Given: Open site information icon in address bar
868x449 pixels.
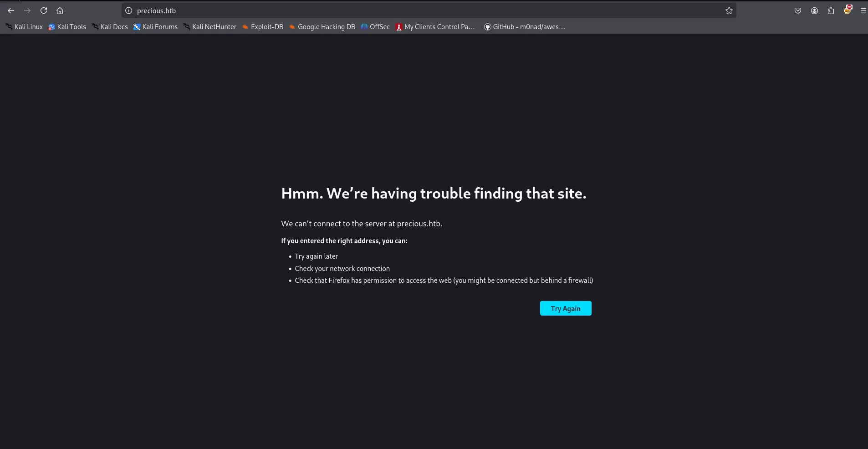Looking at the screenshot, I should pos(129,10).
